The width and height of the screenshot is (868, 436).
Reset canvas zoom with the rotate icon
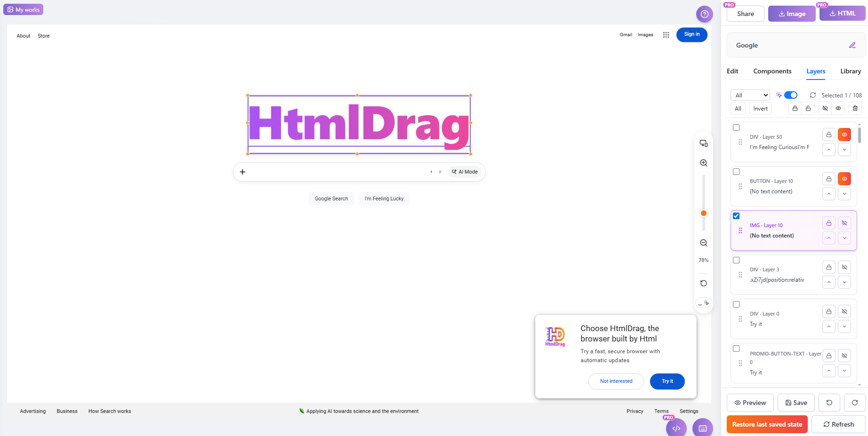point(704,283)
